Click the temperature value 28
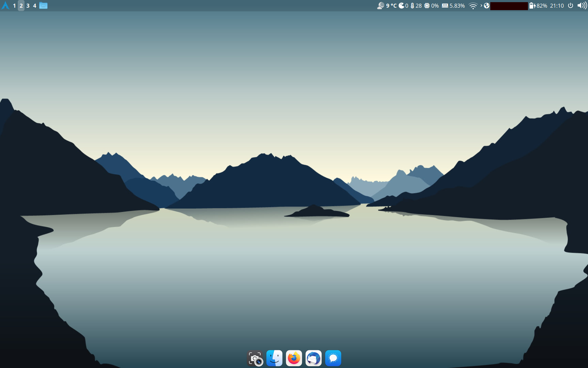The image size is (588, 368). (x=418, y=6)
